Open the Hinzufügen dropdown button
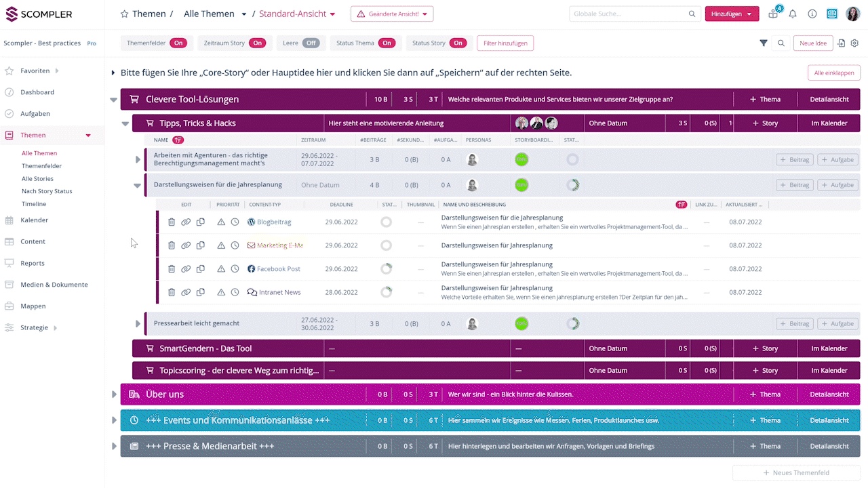 pyautogui.click(x=732, y=14)
